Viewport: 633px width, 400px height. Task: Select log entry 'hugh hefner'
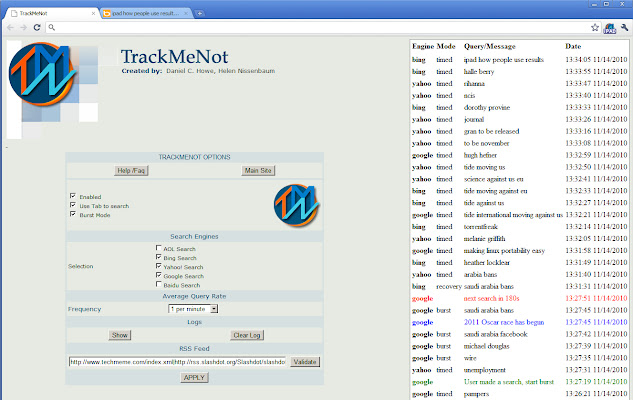point(480,155)
